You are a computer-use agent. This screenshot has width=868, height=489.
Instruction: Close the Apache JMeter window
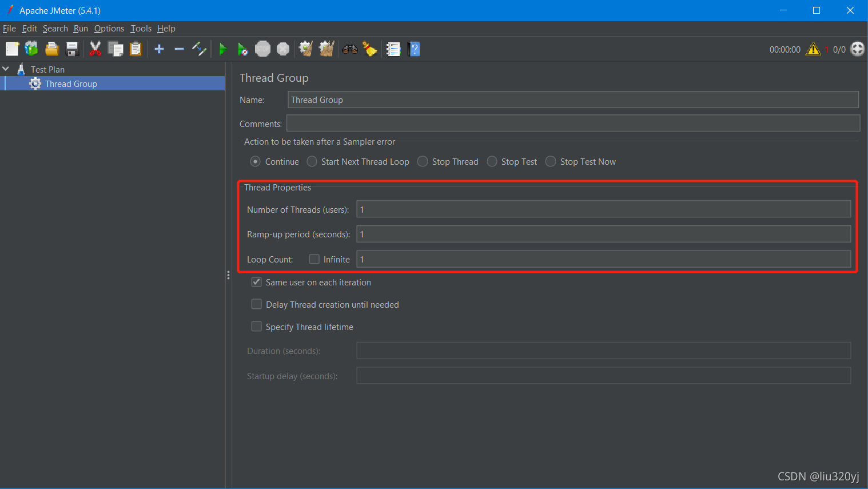point(850,10)
